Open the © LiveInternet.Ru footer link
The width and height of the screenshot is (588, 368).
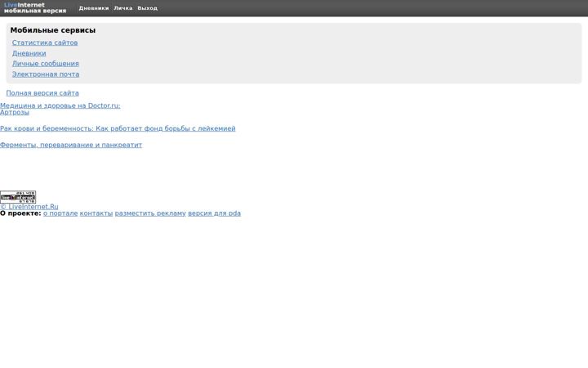point(29,207)
